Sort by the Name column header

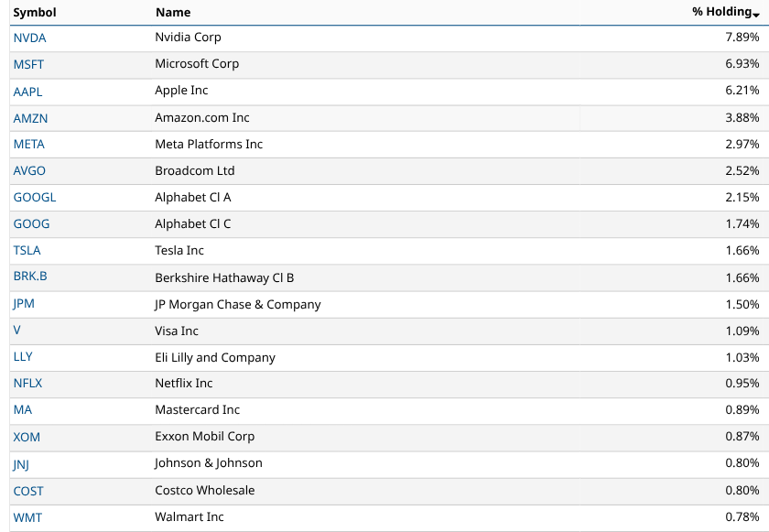click(173, 12)
